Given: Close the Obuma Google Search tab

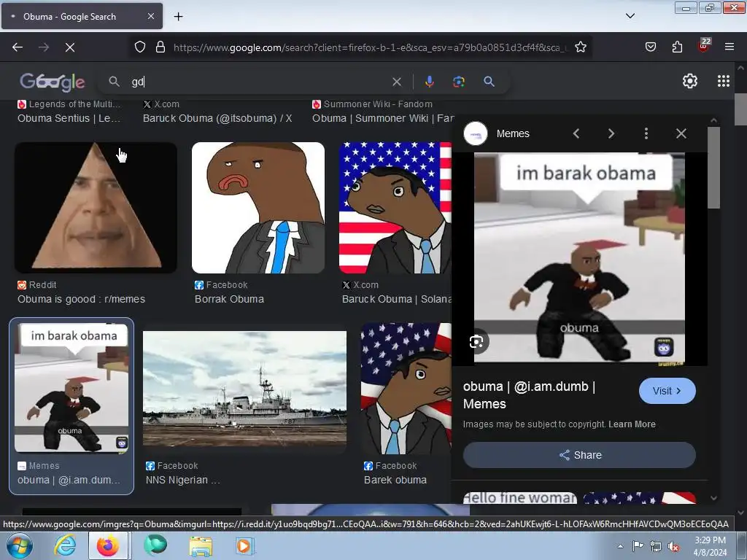Looking at the screenshot, I should coord(150,16).
